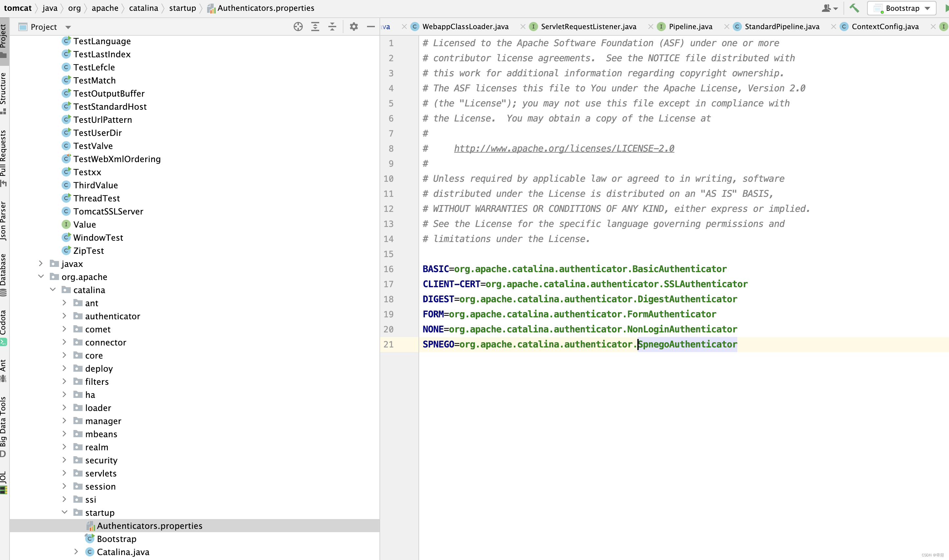Close the Pipeline.java tab
949x560 pixels.
(727, 27)
